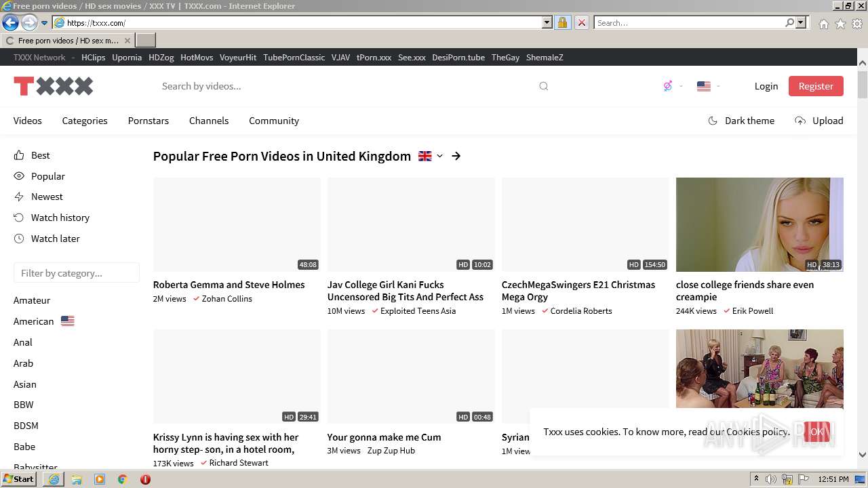Open the HClips network link
The height and width of the screenshot is (488, 868).
click(x=94, y=58)
